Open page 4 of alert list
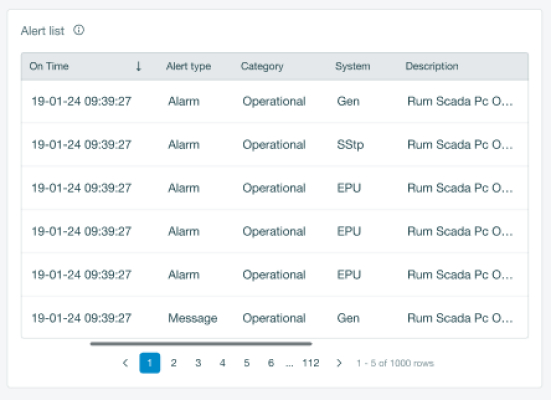 click(222, 363)
